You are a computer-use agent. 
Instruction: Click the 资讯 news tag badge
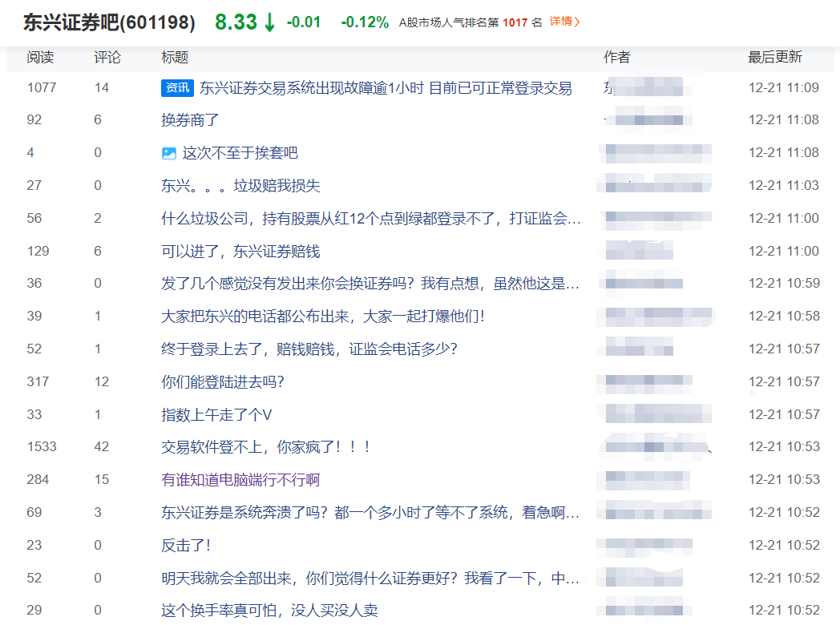pyautogui.click(x=177, y=88)
